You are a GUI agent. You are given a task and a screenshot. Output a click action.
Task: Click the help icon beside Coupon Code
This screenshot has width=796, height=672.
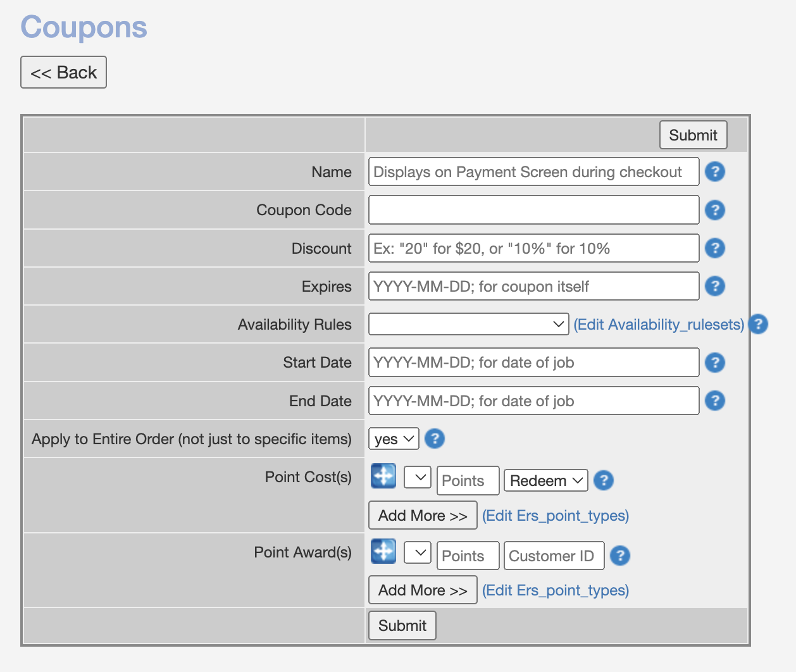714,210
